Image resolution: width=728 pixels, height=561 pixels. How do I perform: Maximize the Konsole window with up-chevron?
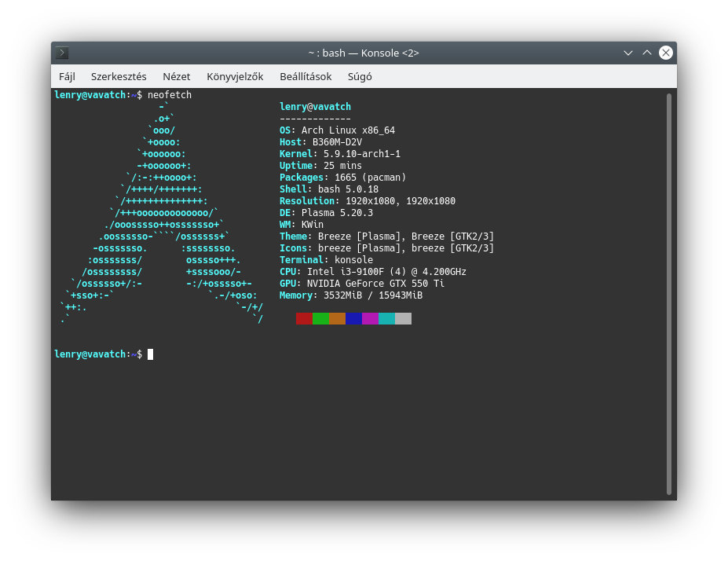pyautogui.click(x=647, y=53)
